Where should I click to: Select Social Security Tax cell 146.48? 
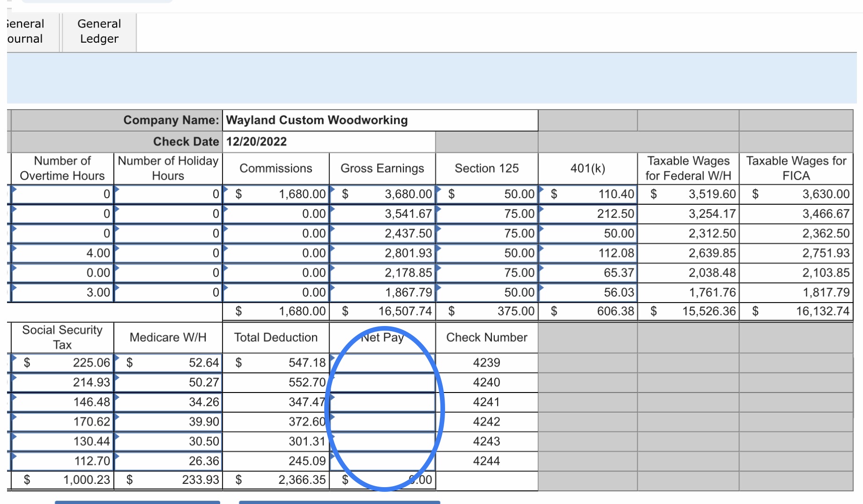pos(62,402)
